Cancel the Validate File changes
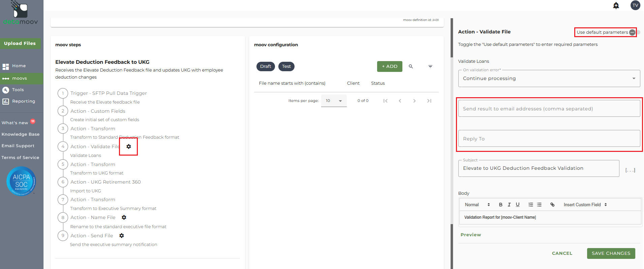The image size is (644, 269). (562, 253)
